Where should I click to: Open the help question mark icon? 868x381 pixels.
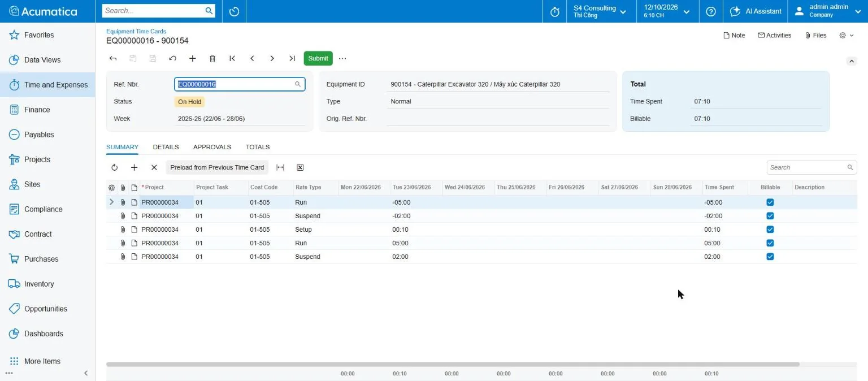711,11
